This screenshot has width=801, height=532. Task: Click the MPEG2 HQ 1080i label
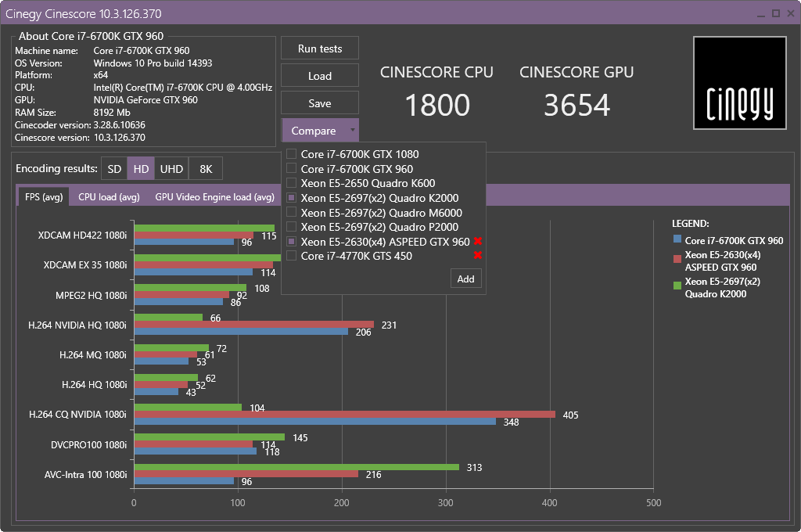91,296
